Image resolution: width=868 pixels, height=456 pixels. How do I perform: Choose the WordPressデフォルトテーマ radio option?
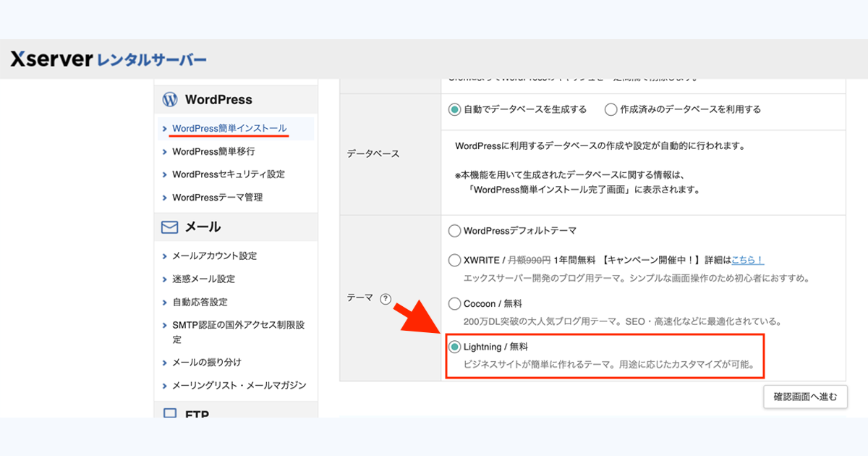(454, 231)
